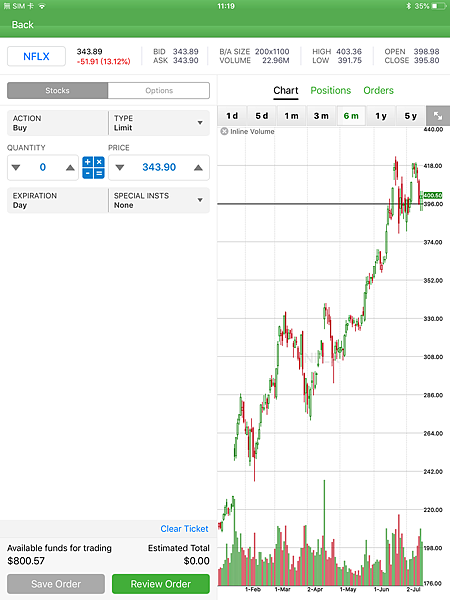Open the Positions tab

pos(331,91)
